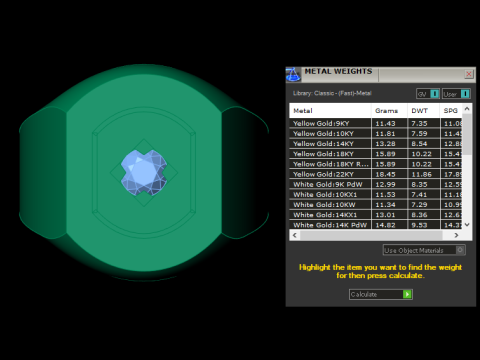Image resolution: width=480 pixels, height=360 pixels.
Task: Click the 8.35 DWT value
Action: (x=419, y=185)
